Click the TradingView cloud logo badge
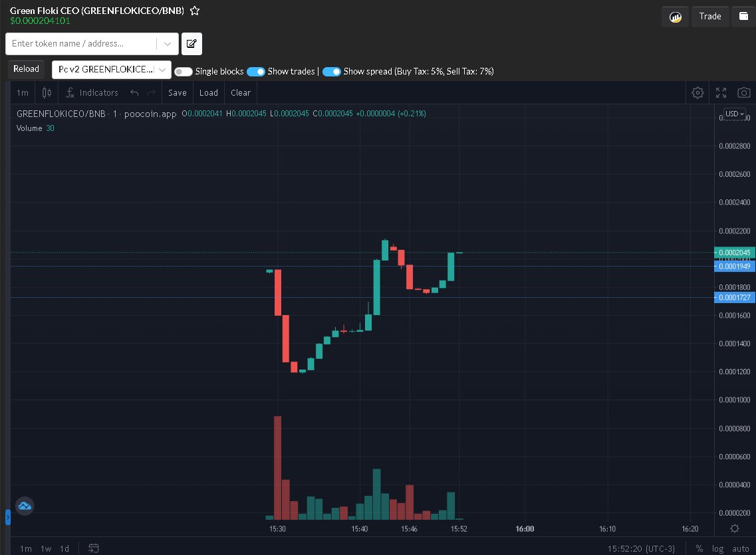The image size is (756, 555). (x=25, y=506)
